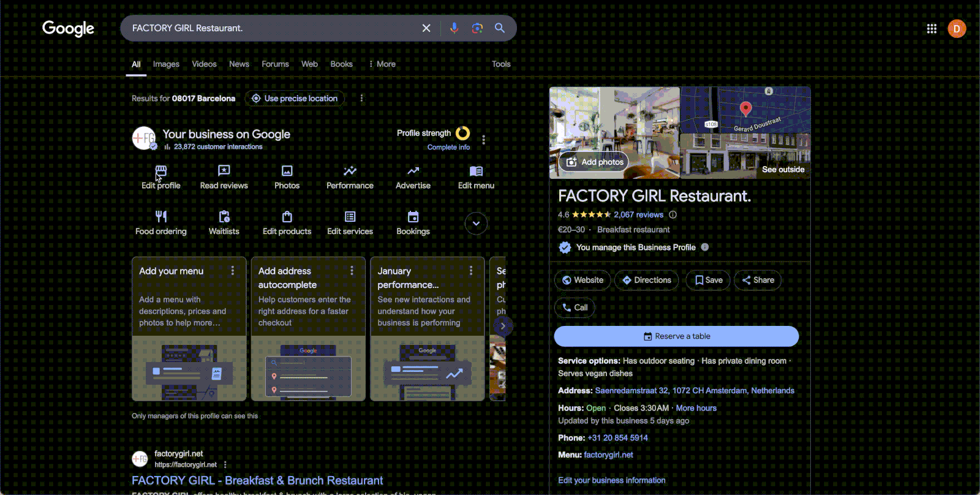Open the Edit menu book icon

pos(476,171)
